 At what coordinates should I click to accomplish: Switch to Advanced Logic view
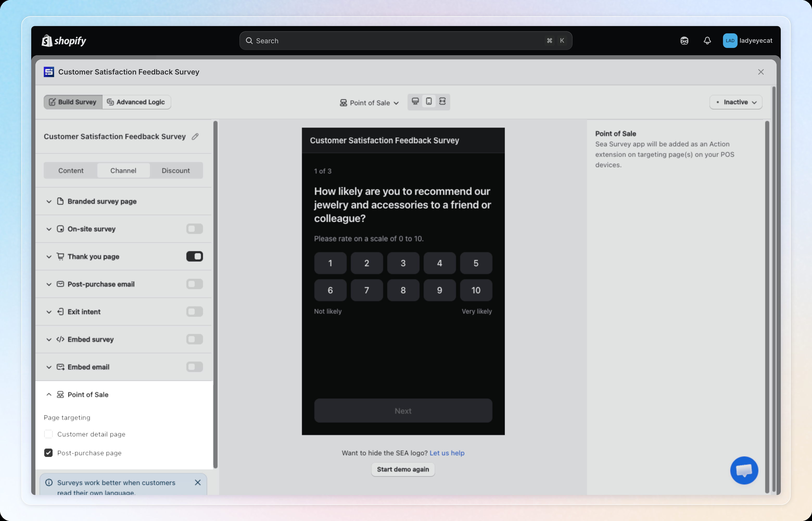[x=137, y=102]
